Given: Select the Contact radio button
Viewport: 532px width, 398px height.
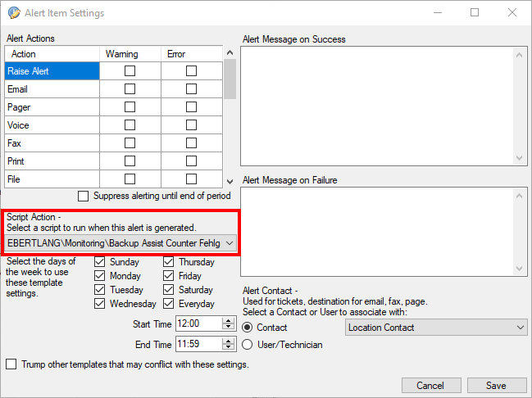Looking at the screenshot, I should pyautogui.click(x=248, y=328).
